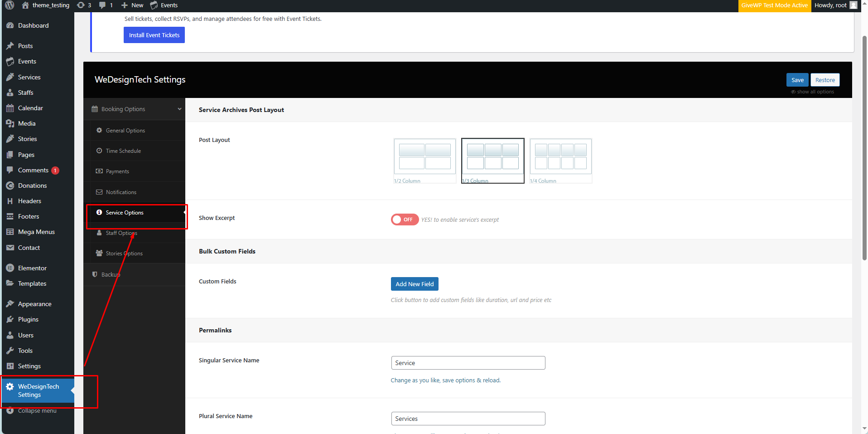The image size is (868, 434).
Task: Open the updates icon showing 3
Action: 84,5
